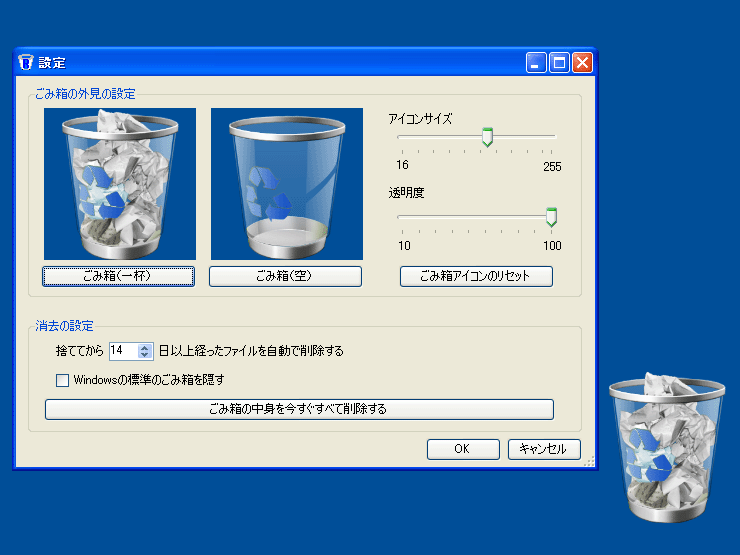Decrease days with spinner down arrow
Image resolution: width=740 pixels, height=555 pixels.
tap(144, 354)
